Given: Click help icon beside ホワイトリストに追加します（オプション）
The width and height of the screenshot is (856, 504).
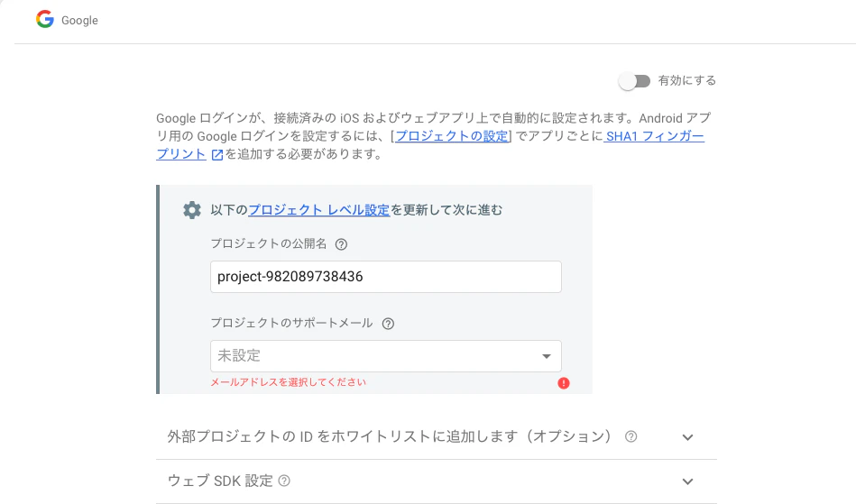Looking at the screenshot, I should [x=631, y=436].
